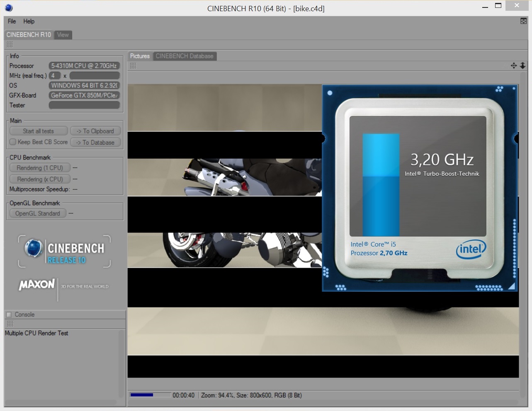Screen dimensions: 532x411
Task: Click the picture view move icon
Action: point(514,65)
